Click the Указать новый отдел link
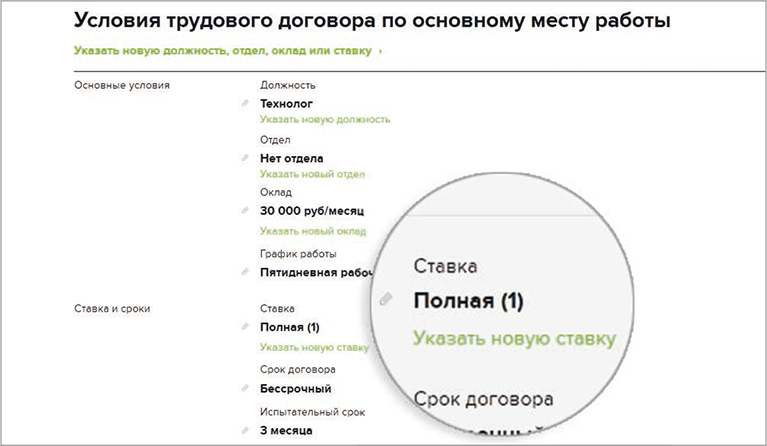 pyautogui.click(x=312, y=174)
